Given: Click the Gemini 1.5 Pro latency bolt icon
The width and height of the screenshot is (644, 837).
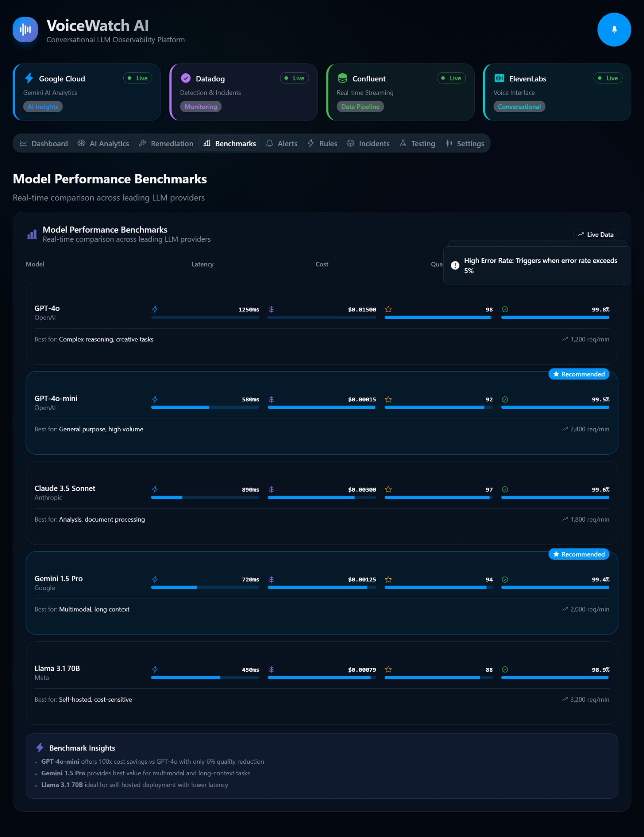Looking at the screenshot, I should click(155, 579).
